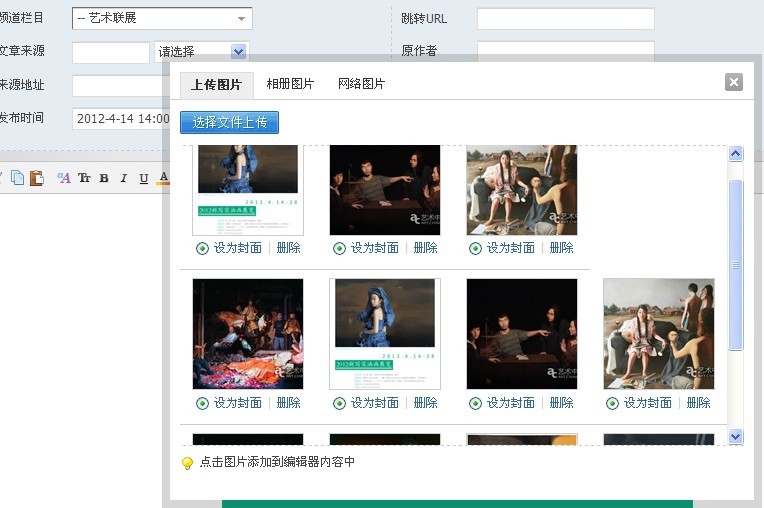This screenshot has height=508, width=764.
Task: Click the paste clipboard icon
Action: [37, 178]
